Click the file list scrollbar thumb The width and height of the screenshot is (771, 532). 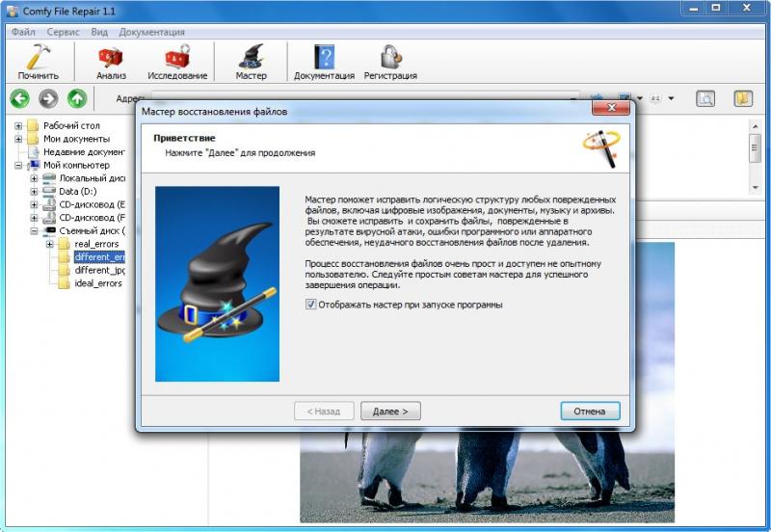click(755, 148)
